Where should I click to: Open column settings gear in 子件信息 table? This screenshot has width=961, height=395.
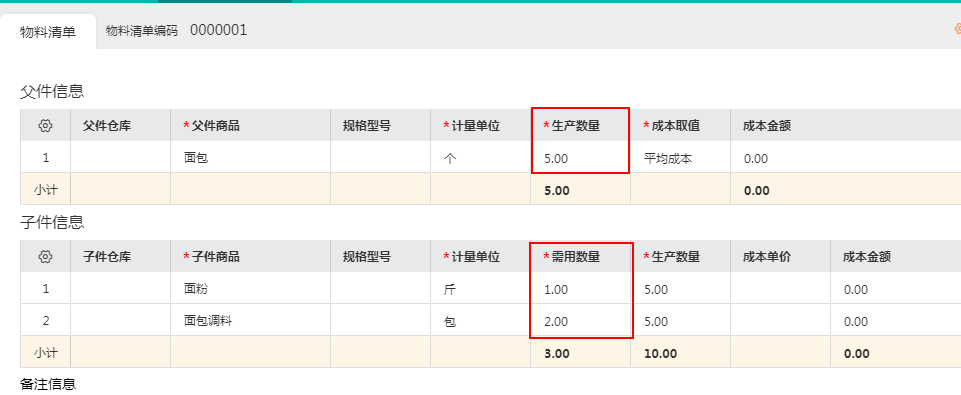[45, 257]
